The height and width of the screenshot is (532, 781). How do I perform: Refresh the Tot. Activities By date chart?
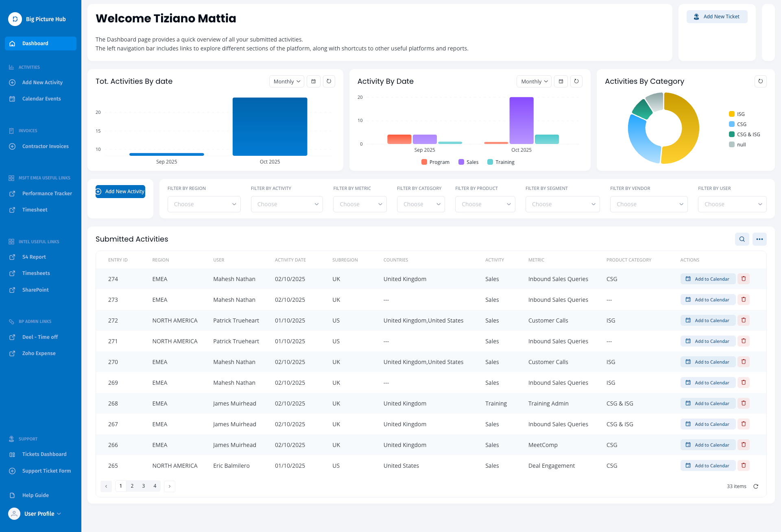(x=329, y=81)
